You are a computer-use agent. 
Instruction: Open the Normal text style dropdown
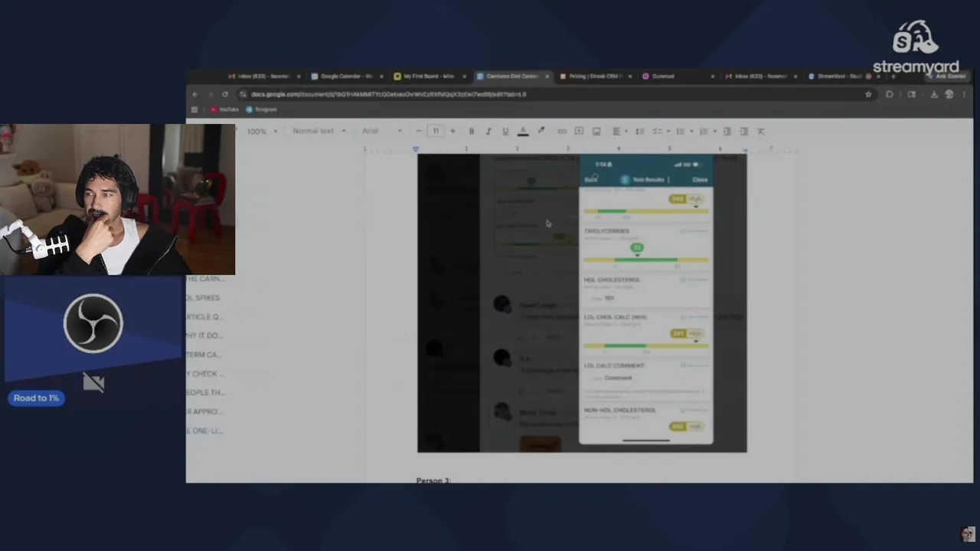coord(318,131)
